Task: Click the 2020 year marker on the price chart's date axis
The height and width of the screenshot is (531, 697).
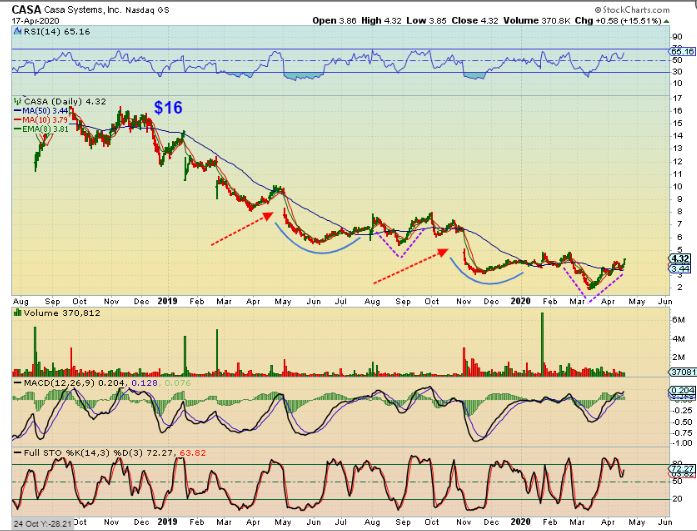Action: (519, 299)
